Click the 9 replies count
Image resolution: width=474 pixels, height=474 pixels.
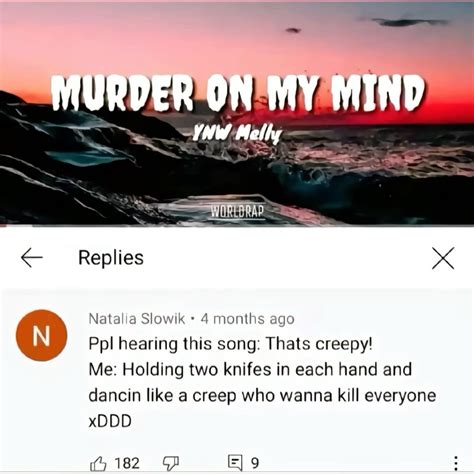255,463
